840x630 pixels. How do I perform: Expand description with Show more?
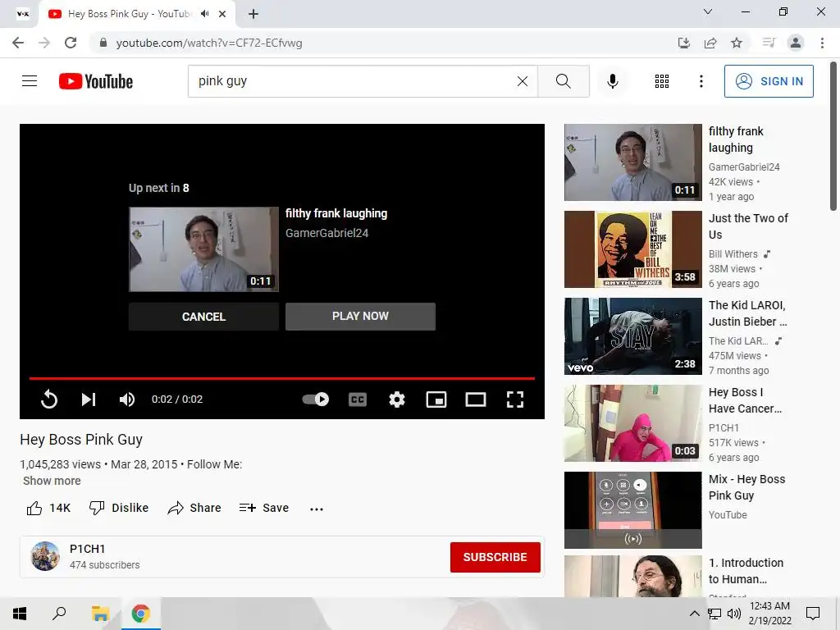pyautogui.click(x=52, y=481)
